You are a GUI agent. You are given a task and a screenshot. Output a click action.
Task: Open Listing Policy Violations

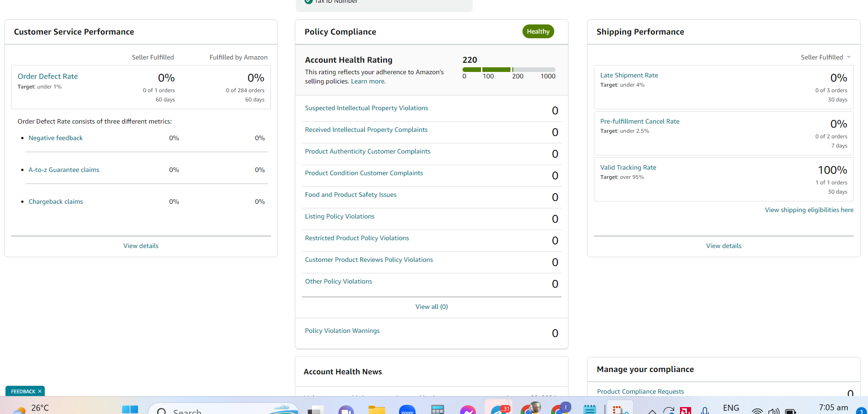(340, 216)
